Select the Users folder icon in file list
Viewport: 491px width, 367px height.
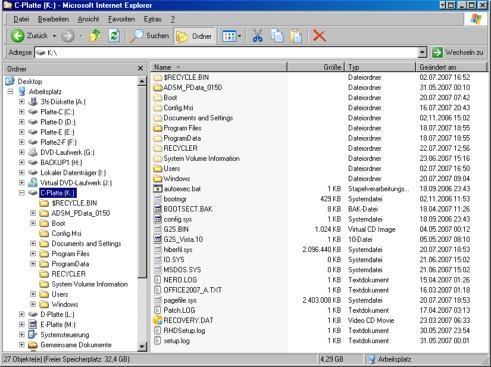click(x=157, y=168)
